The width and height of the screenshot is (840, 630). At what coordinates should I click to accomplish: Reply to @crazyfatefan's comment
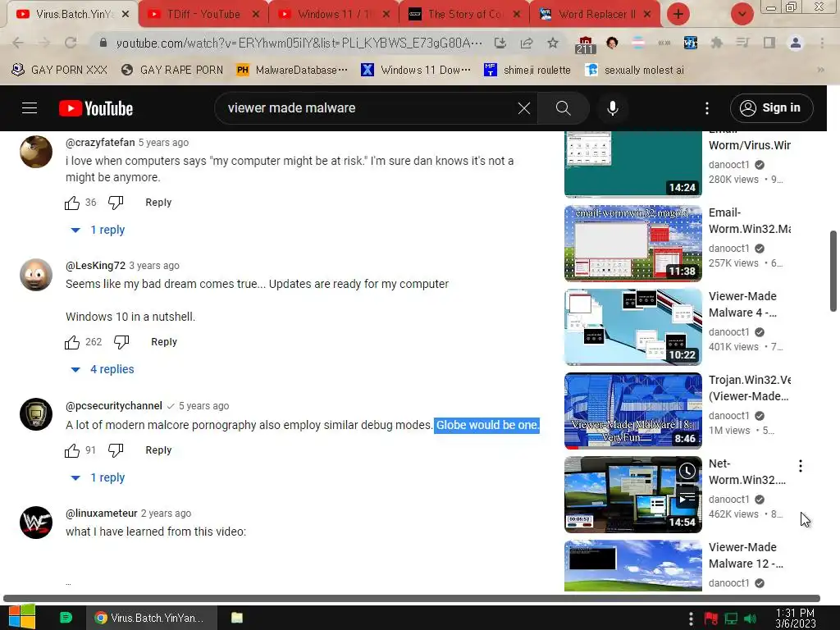tap(158, 203)
